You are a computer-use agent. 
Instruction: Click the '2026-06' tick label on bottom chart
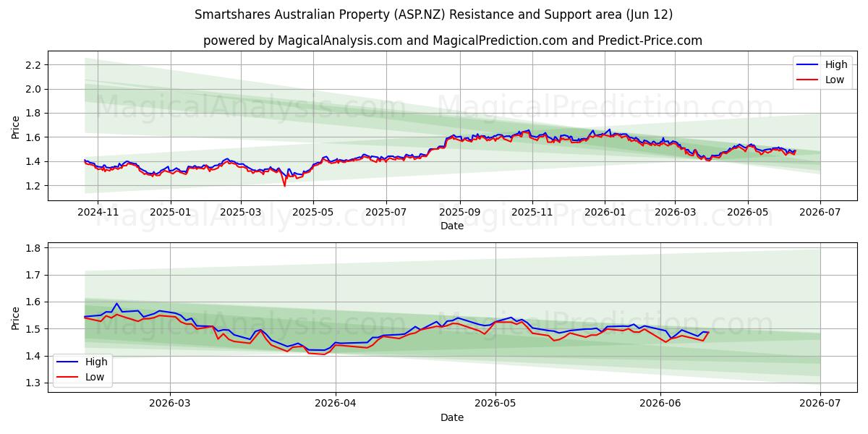click(662, 405)
